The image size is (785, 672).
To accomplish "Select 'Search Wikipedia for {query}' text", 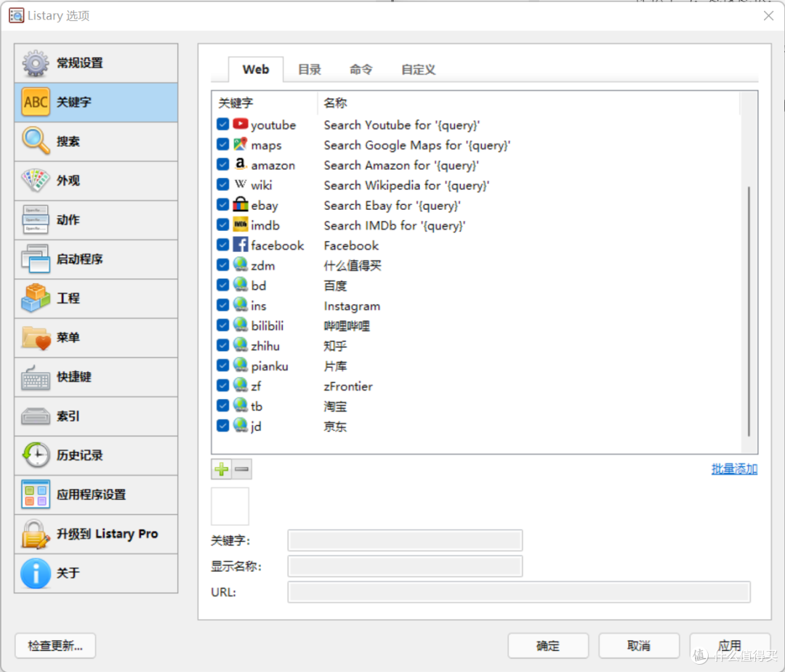I will (x=406, y=185).
